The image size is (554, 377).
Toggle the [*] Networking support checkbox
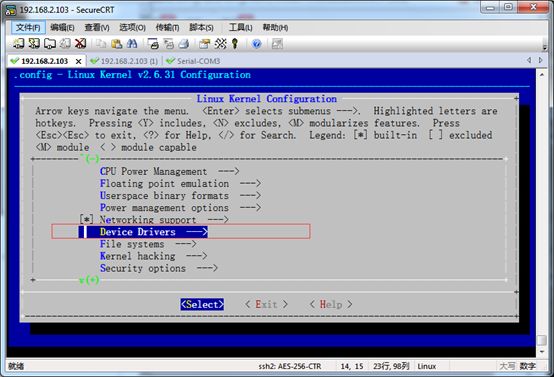(87, 219)
